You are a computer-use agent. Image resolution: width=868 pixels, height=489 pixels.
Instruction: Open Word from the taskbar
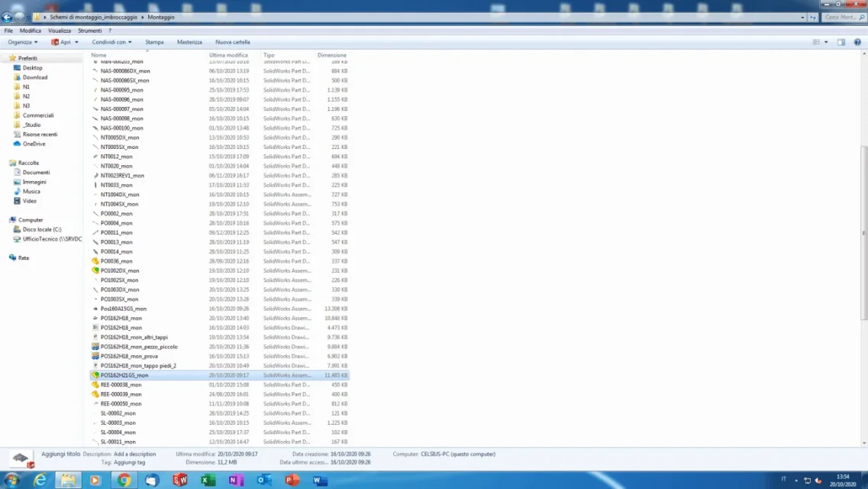[320, 480]
